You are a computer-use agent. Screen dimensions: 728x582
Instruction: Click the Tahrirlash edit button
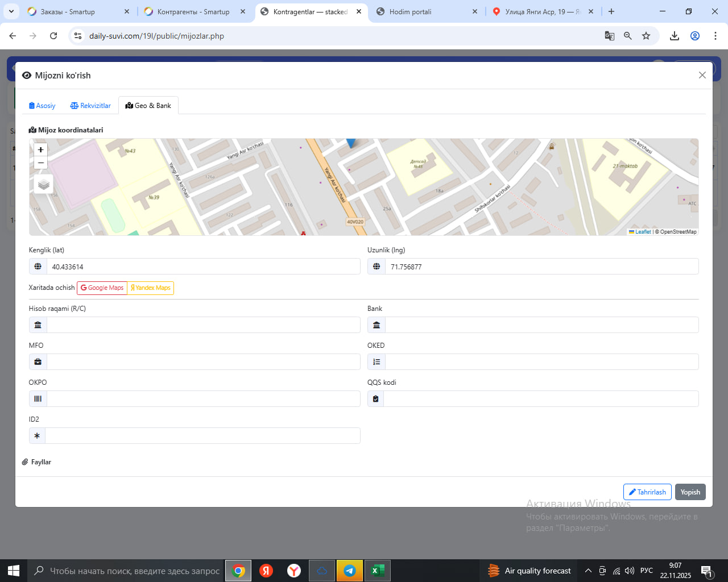pos(647,492)
